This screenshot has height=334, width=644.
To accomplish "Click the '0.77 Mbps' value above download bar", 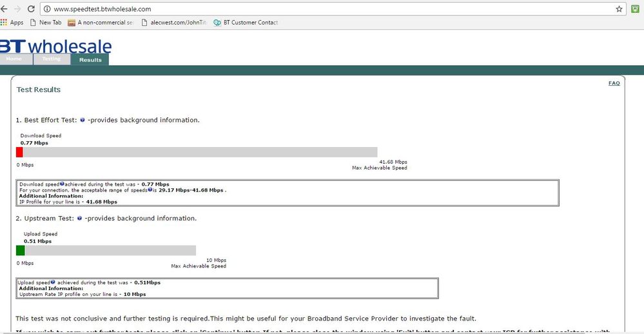I will pos(35,143).
